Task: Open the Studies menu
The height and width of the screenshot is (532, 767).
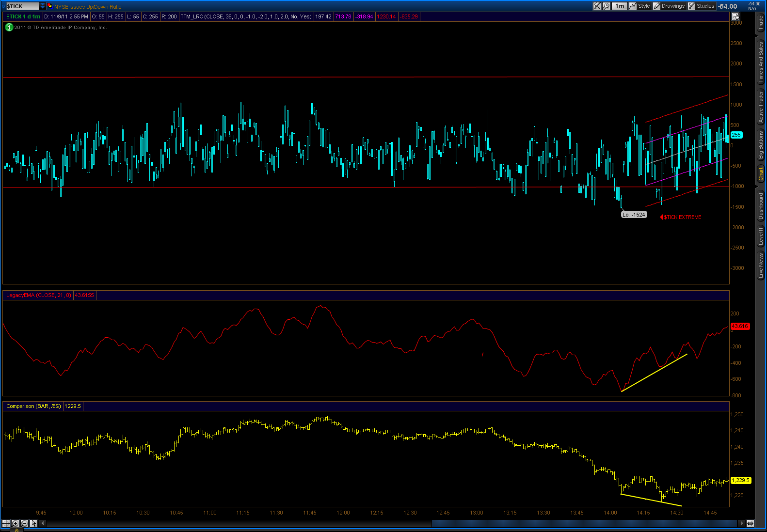Action: pos(702,6)
